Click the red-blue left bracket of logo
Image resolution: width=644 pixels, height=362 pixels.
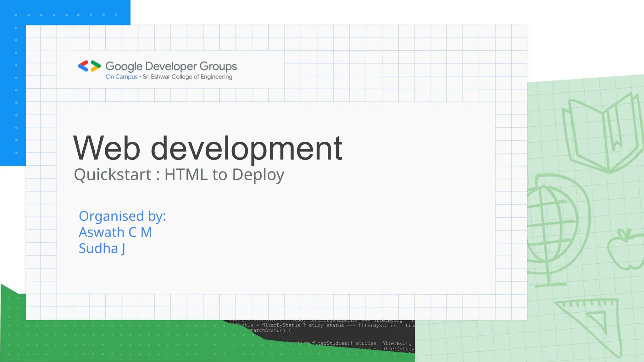tap(83, 66)
